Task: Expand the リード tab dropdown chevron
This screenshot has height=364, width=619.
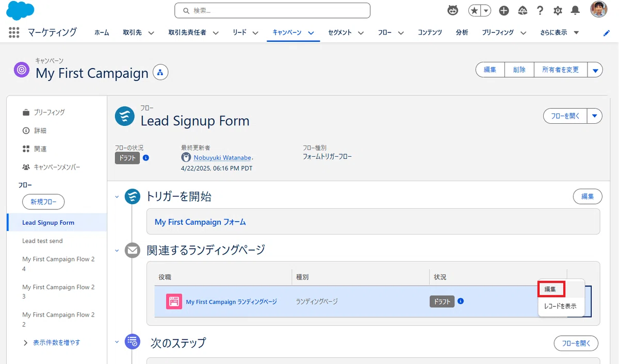Action: [x=255, y=33]
